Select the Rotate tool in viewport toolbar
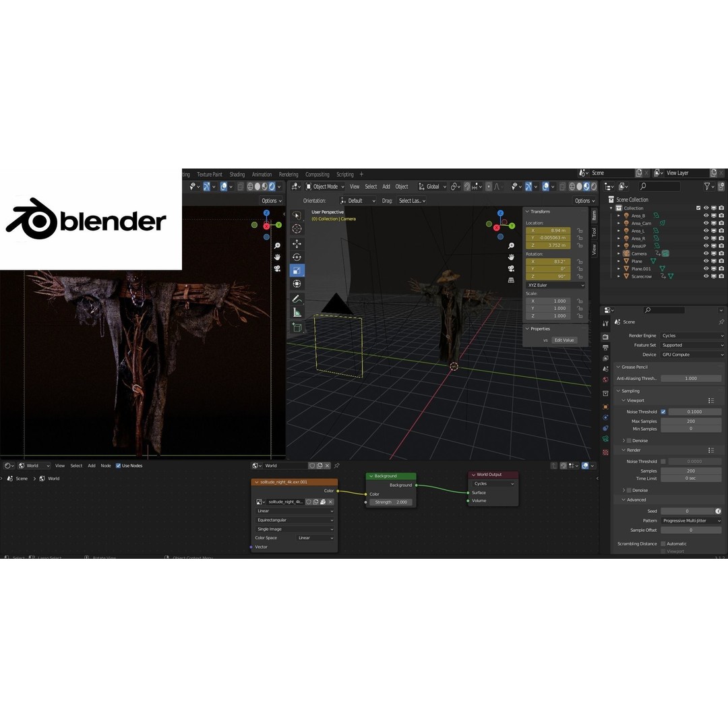Screen dimensions: 728x728 click(297, 257)
